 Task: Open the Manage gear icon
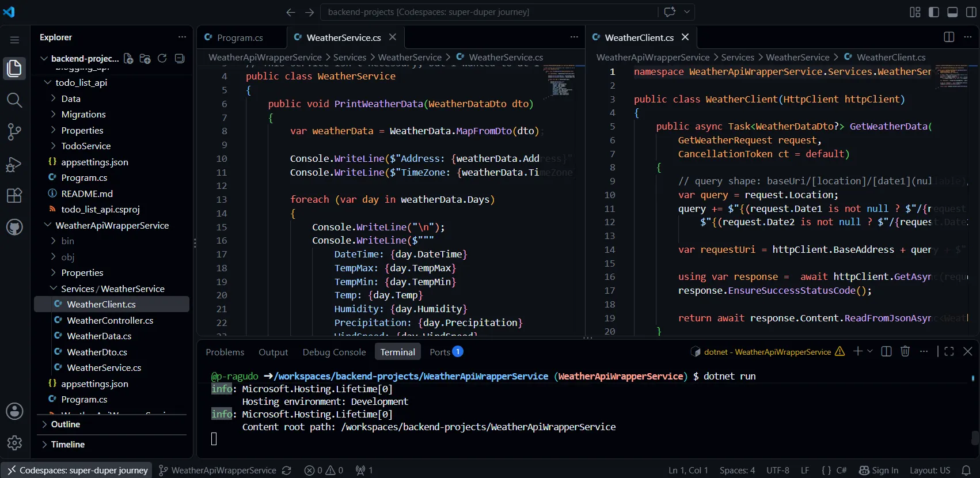[14, 442]
